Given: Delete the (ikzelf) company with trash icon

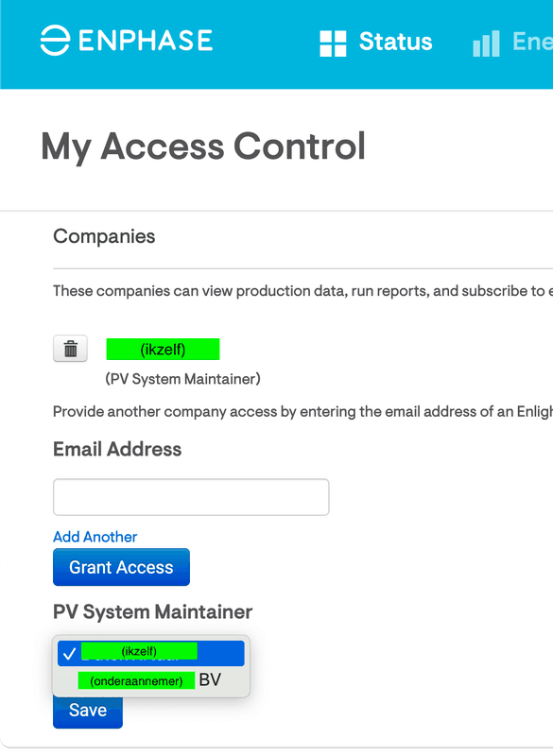Looking at the screenshot, I should [70, 348].
